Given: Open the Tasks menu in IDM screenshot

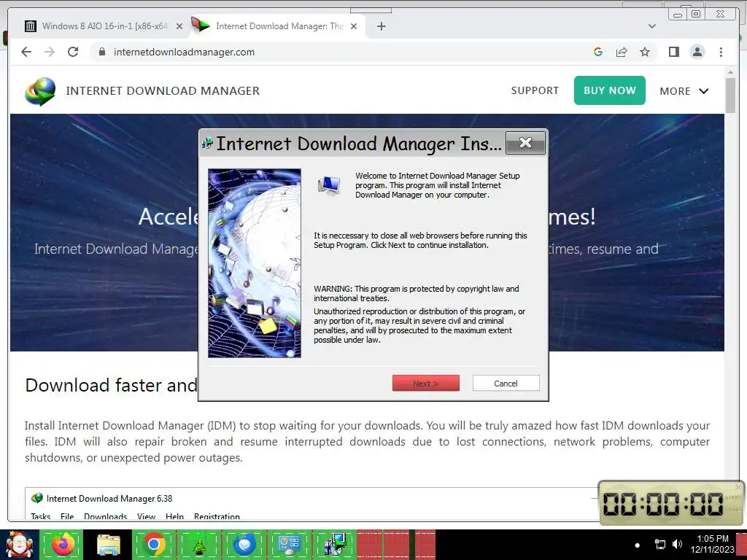Looking at the screenshot, I should coord(41,517).
